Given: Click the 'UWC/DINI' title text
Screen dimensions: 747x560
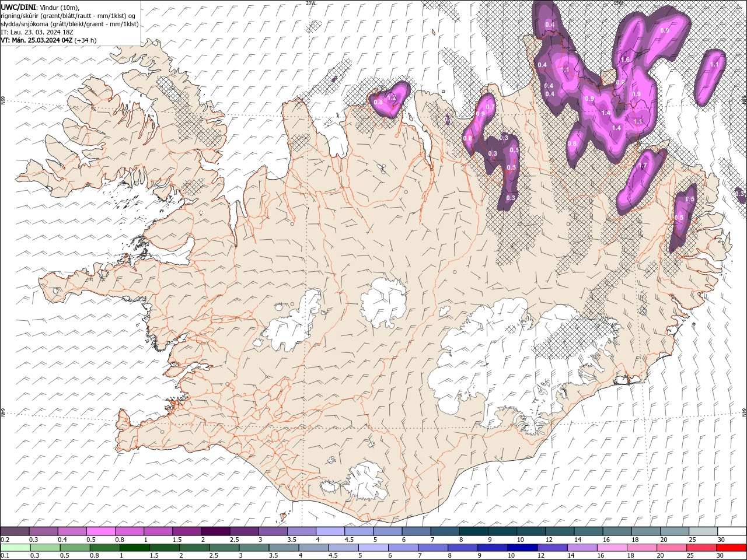Looking at the screenshot, I should pos(18,6).
